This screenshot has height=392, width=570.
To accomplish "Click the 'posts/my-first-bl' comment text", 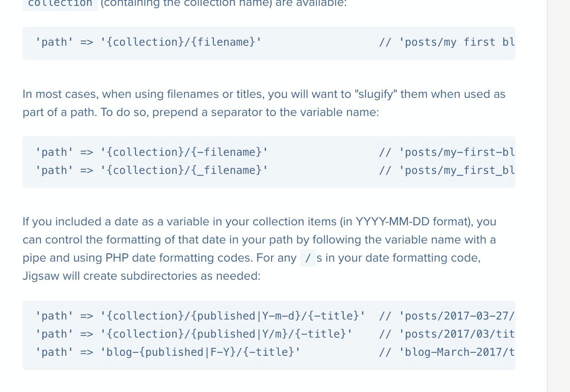I will point(447,152).
